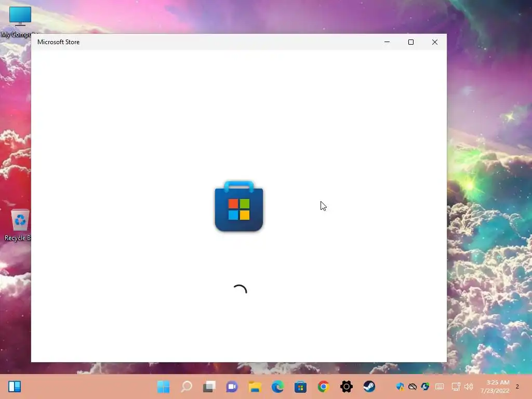Open taskbar Search magnifier
The width and height of the screenshot is (532, 399).
[x=187, y=387]
